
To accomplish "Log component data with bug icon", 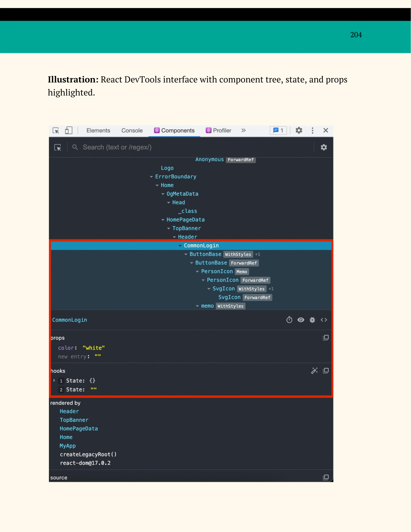I will [x=312, y=320].
